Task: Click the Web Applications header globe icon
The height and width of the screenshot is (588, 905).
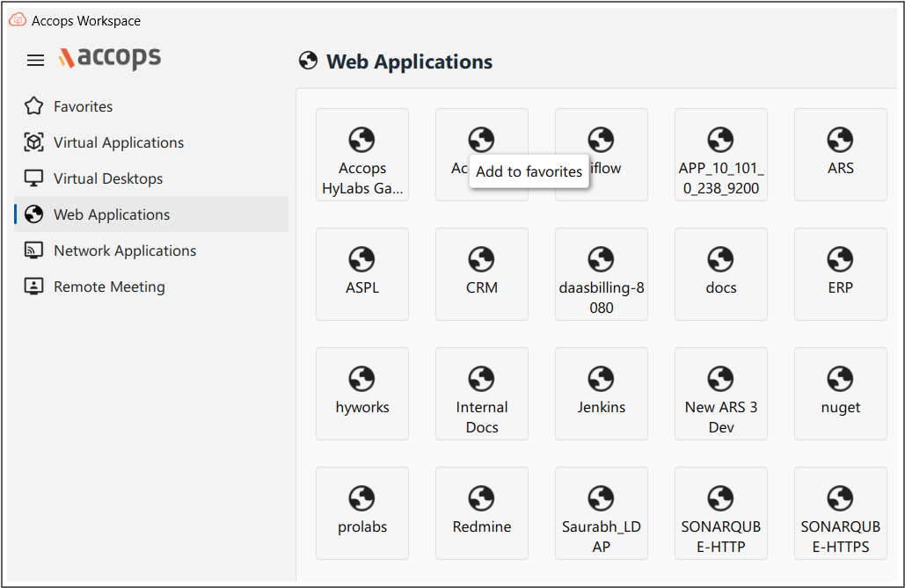Action: [x=308, y=61]
